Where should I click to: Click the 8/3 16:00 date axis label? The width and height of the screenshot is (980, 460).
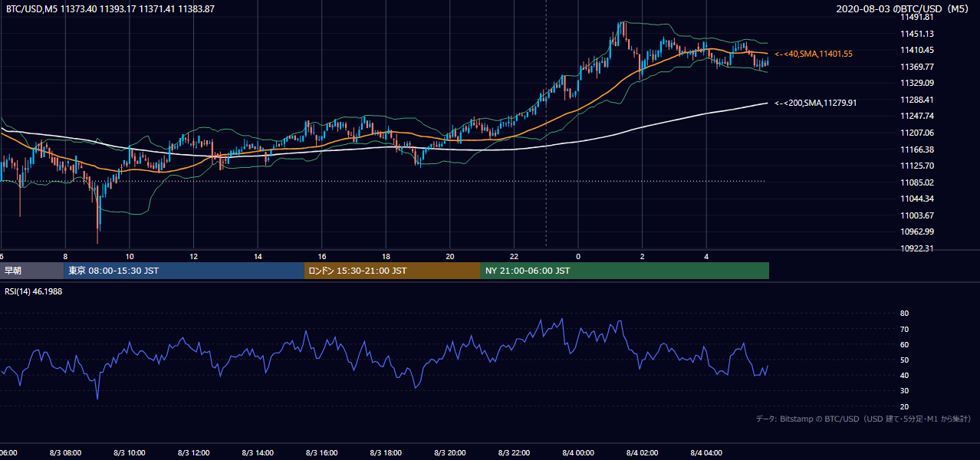click(x=321, y=453)
